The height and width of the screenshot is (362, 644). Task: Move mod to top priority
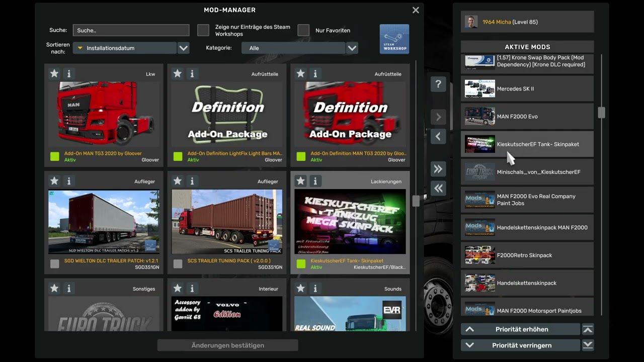pos(588,329)
